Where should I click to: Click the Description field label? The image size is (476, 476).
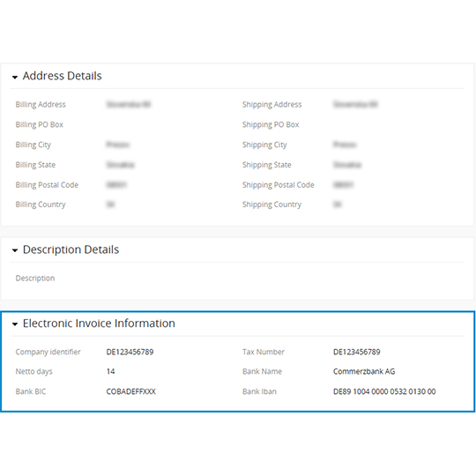35,279
